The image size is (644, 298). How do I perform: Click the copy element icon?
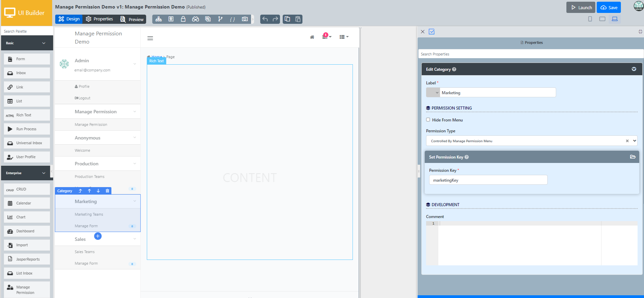pyautogui.click(x=287, y=19)
